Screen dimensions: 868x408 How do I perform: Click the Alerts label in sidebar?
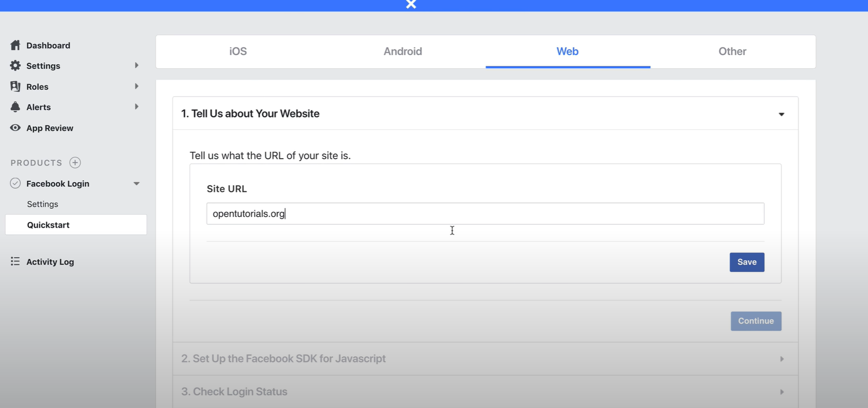39,107
